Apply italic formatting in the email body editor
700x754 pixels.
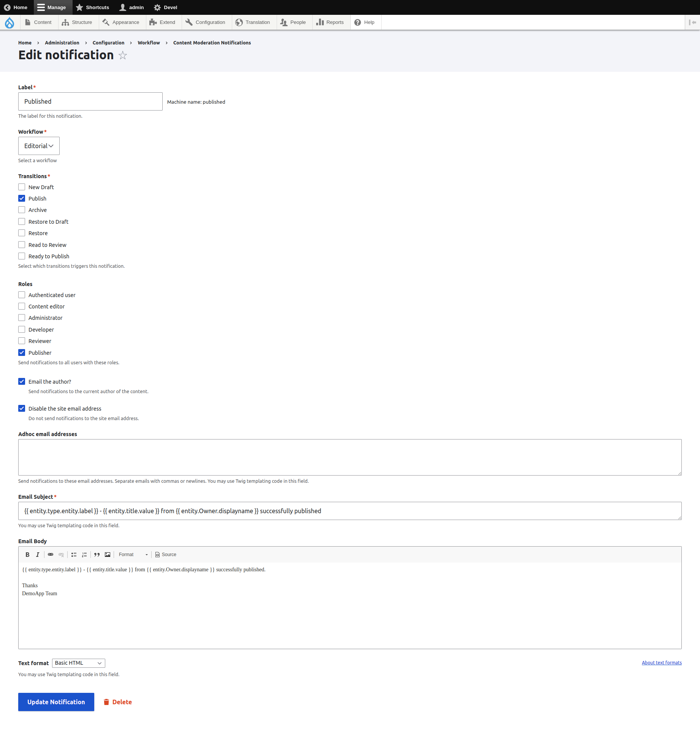38,555
